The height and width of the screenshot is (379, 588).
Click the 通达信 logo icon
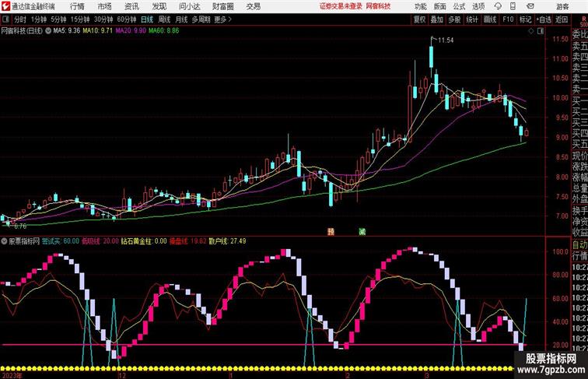[5, 6]
